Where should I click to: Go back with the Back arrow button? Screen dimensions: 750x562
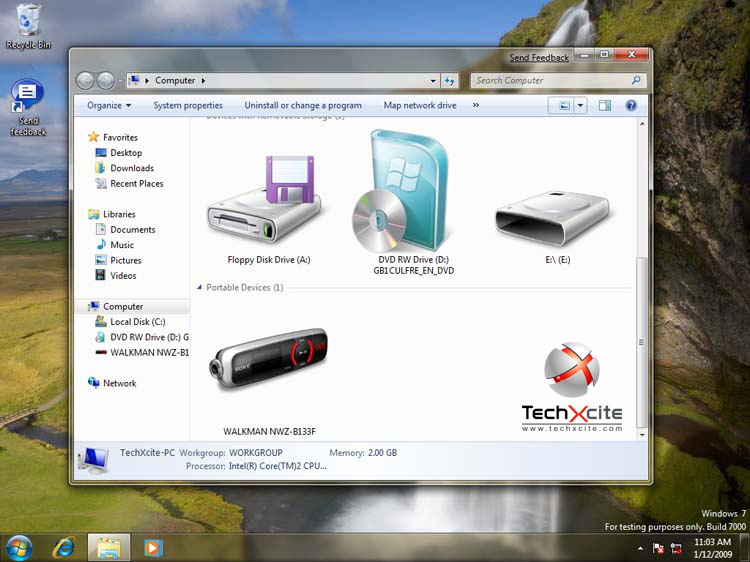point(86,80)
